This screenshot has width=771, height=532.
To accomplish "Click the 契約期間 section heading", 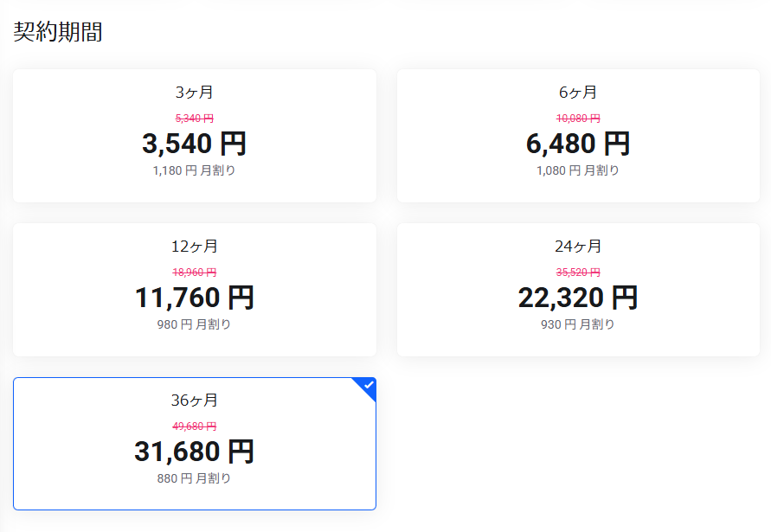I will pos(58,32).
